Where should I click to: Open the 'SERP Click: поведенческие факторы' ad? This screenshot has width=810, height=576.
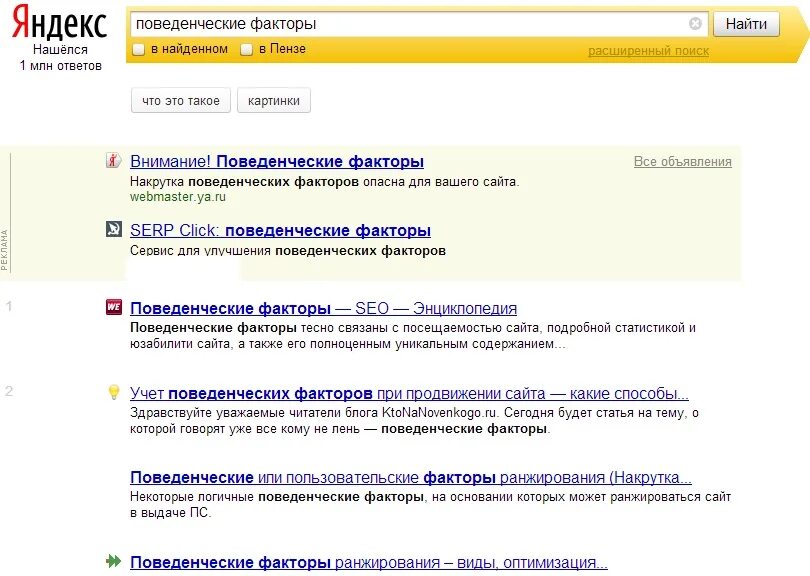(x=281, y=230)
